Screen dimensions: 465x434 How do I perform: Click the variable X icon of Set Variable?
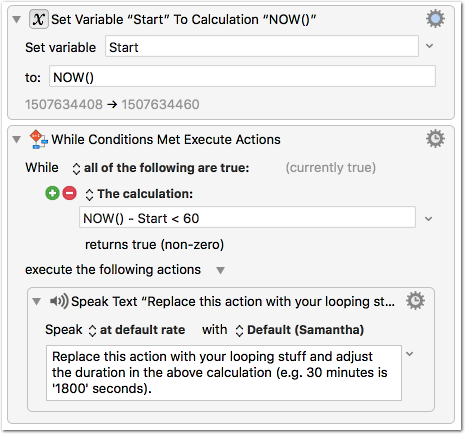[x=39, y=19]
